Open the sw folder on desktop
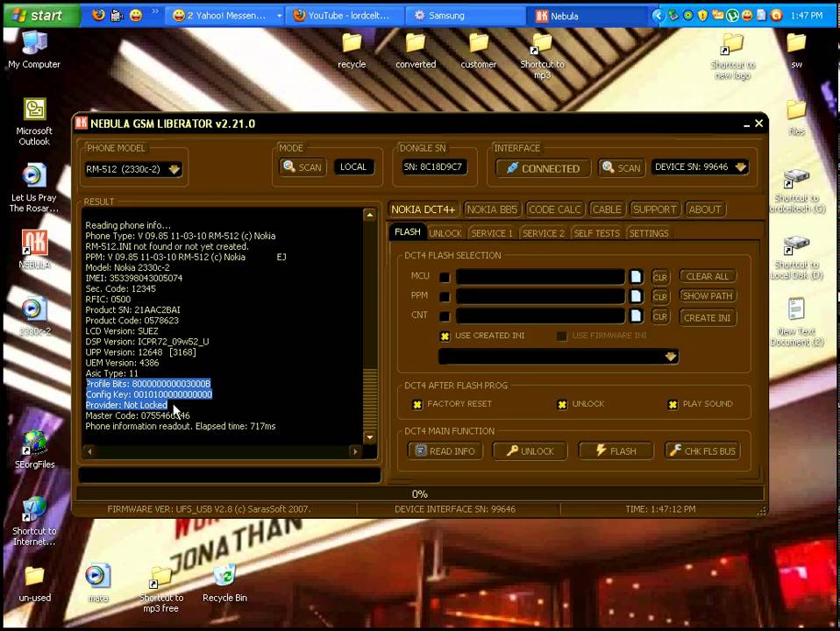The width and height of the screenshot is (840, 631). [796, 50]
